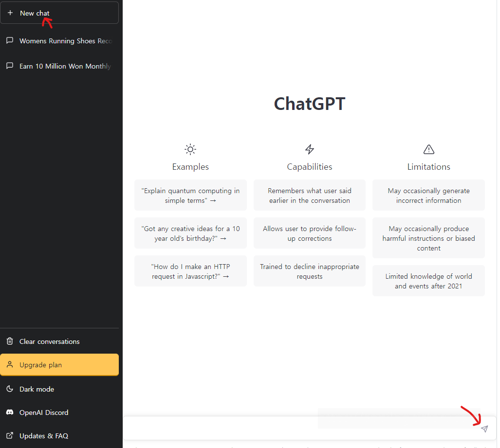Screen dimensions: 500x448
Task: Click the sun icon above Examples
Action: click(x=190, y=149)
